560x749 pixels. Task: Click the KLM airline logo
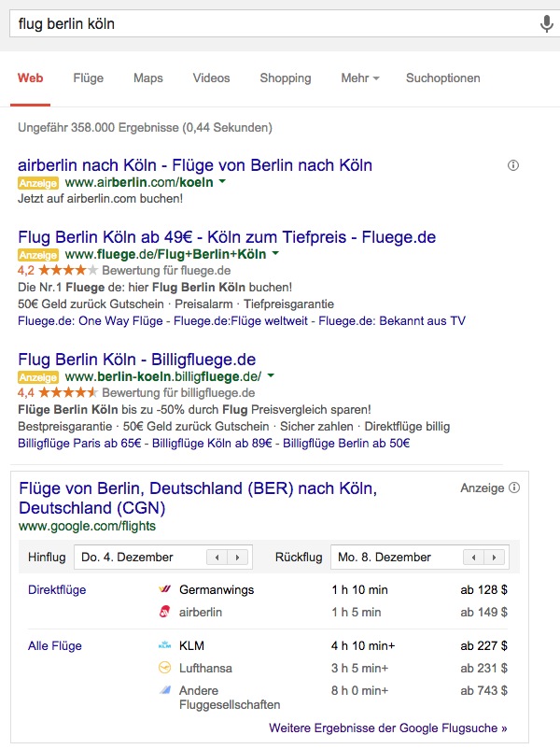tap(164, 645)
